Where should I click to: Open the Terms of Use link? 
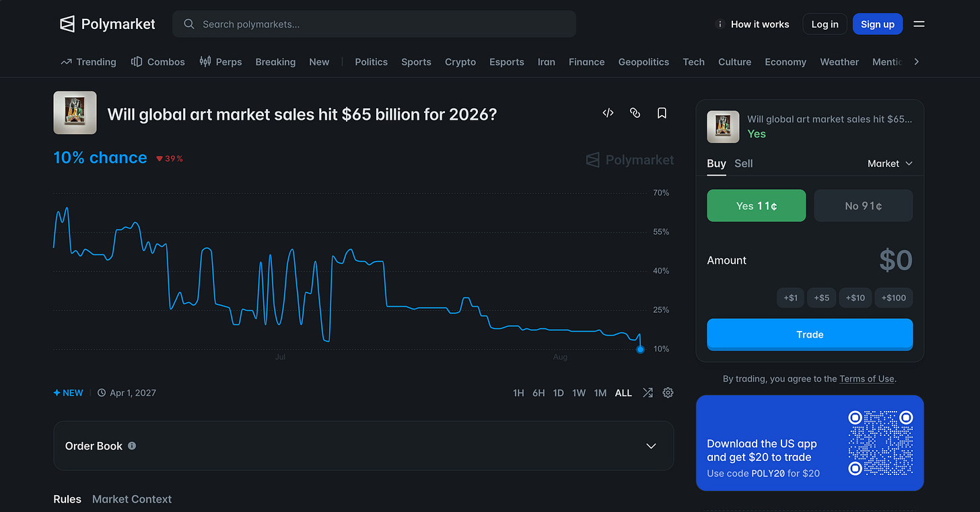point(867,379)
